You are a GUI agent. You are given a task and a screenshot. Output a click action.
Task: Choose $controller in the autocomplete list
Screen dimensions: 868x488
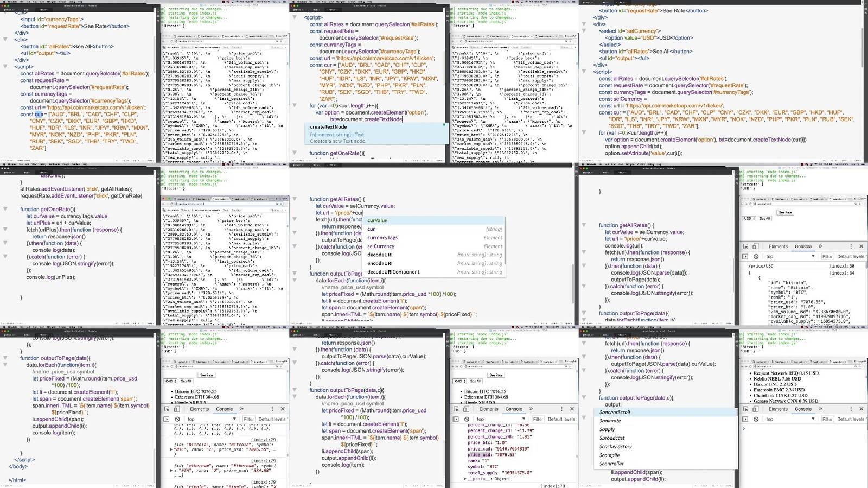click(667, 464)
